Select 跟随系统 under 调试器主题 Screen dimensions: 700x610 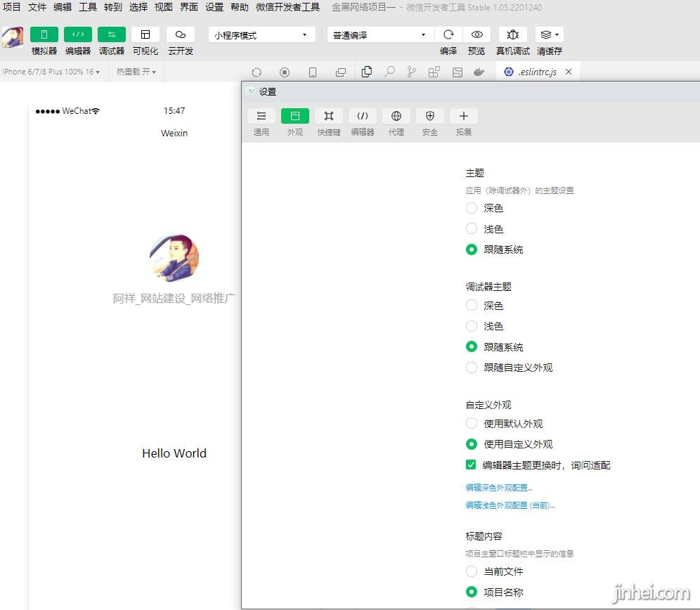[x=472, y=346]
